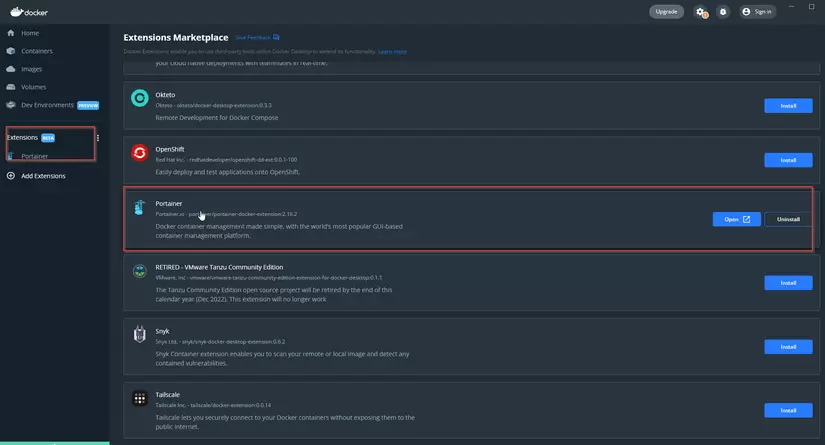The width and height of the screenshot is (825, 445).
Task: Open the Home sidebar item
Action: [29, 33]
